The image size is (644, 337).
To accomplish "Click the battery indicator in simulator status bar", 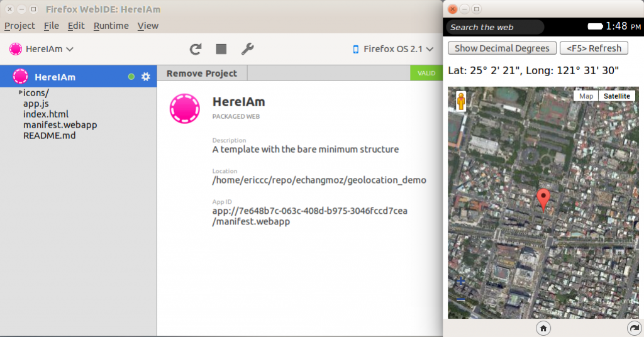I will (595, 26).
